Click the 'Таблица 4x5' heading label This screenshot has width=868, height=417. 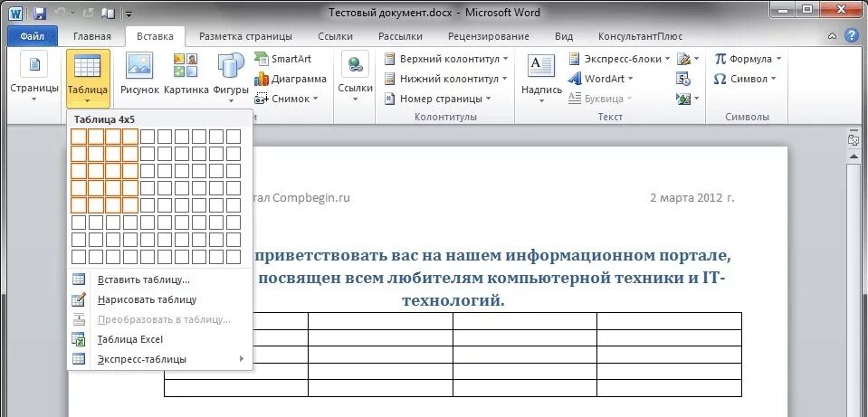tap(105, 119)
